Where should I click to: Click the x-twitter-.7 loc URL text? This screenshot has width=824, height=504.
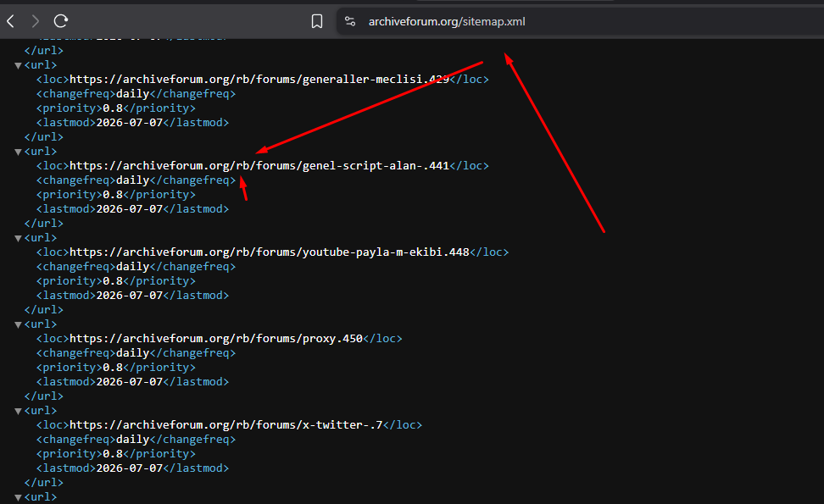point(226,424)
